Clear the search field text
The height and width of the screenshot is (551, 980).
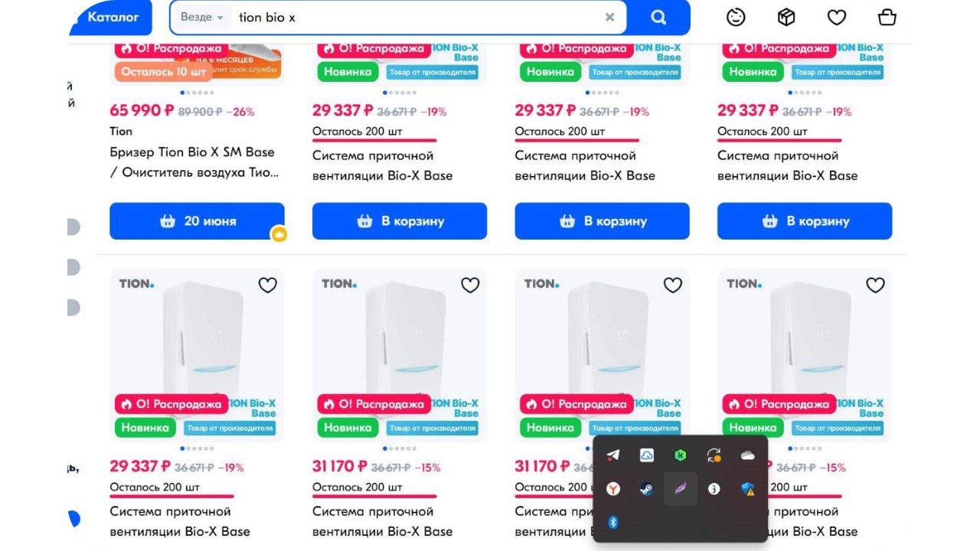(x=609, y=17)
